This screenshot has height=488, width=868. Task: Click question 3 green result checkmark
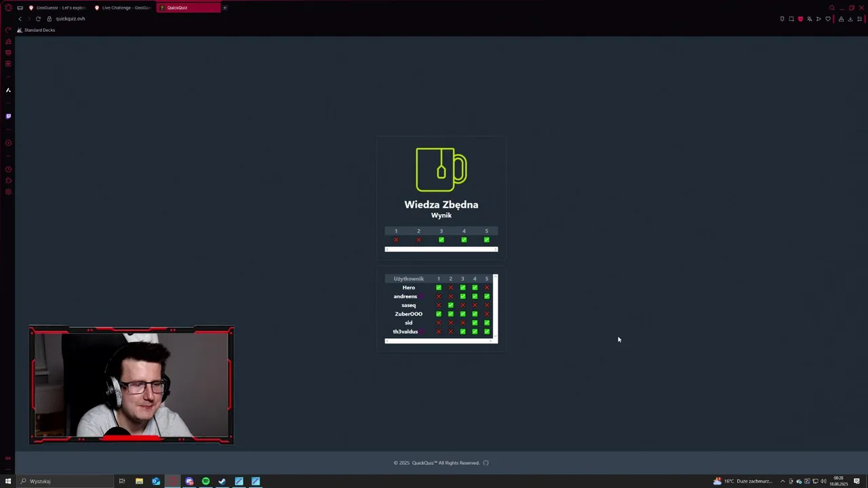441,239
